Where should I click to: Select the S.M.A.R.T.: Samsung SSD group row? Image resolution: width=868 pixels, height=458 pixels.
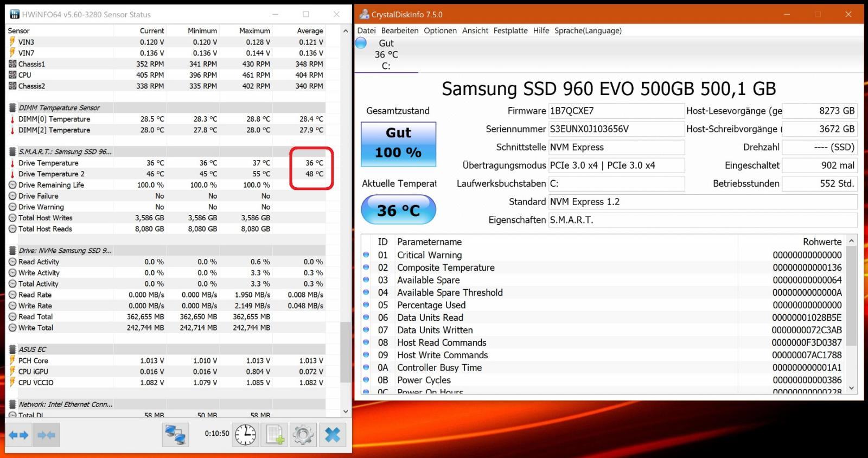(x=166, y=152)
